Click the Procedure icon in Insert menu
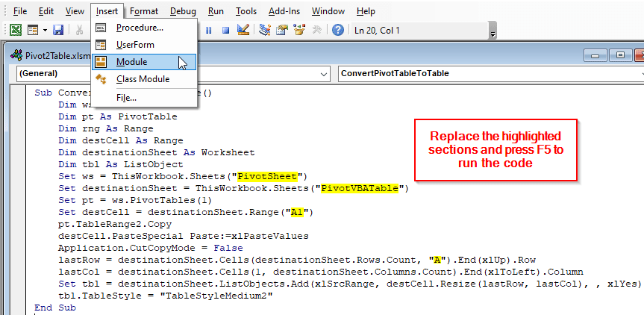 (x=101, y=28)
